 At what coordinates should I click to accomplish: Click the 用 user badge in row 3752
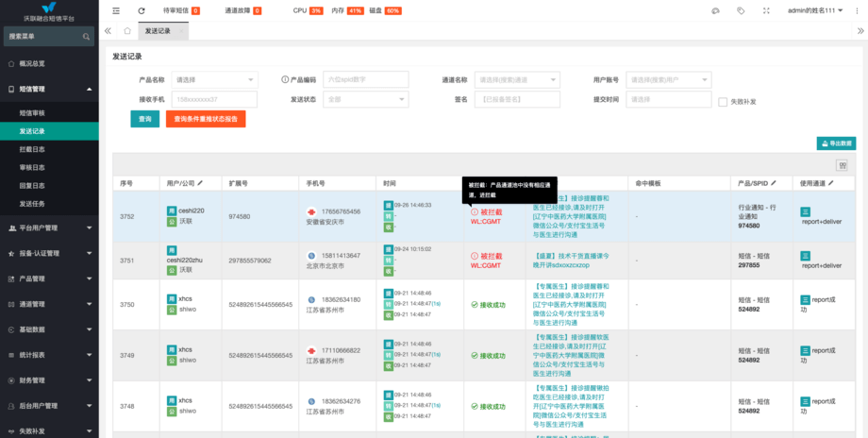tap(172, 211)
